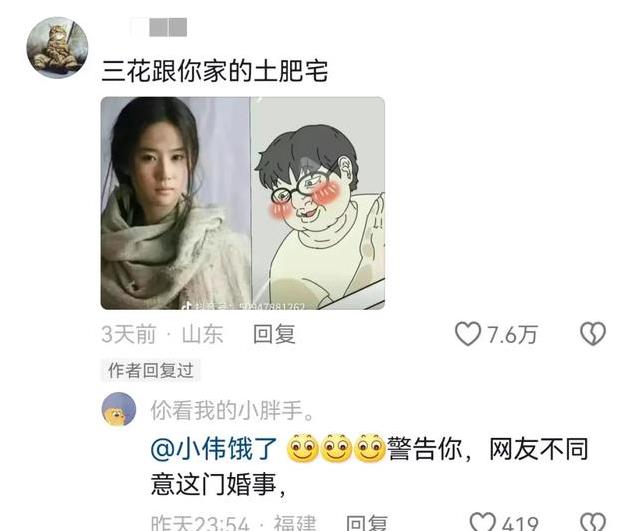
Task: Open the cat avatar profile
Action: [x=57, y=47]
